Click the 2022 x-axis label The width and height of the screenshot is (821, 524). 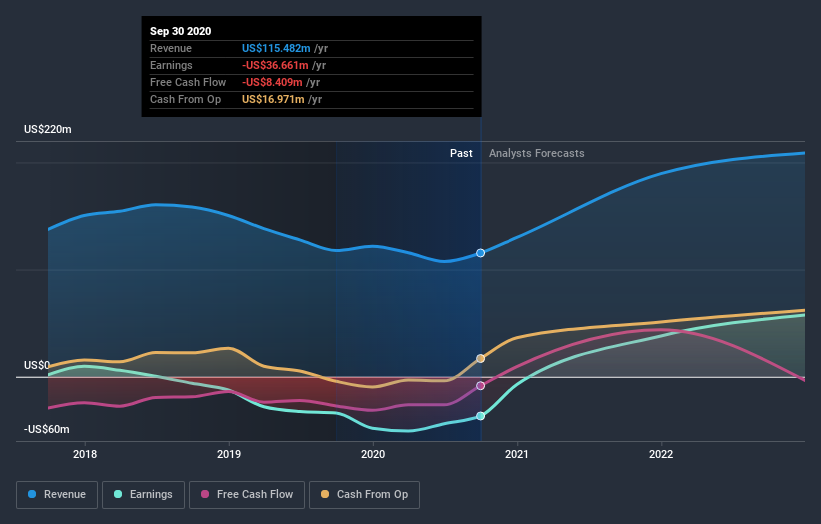[x=661, y=454]
